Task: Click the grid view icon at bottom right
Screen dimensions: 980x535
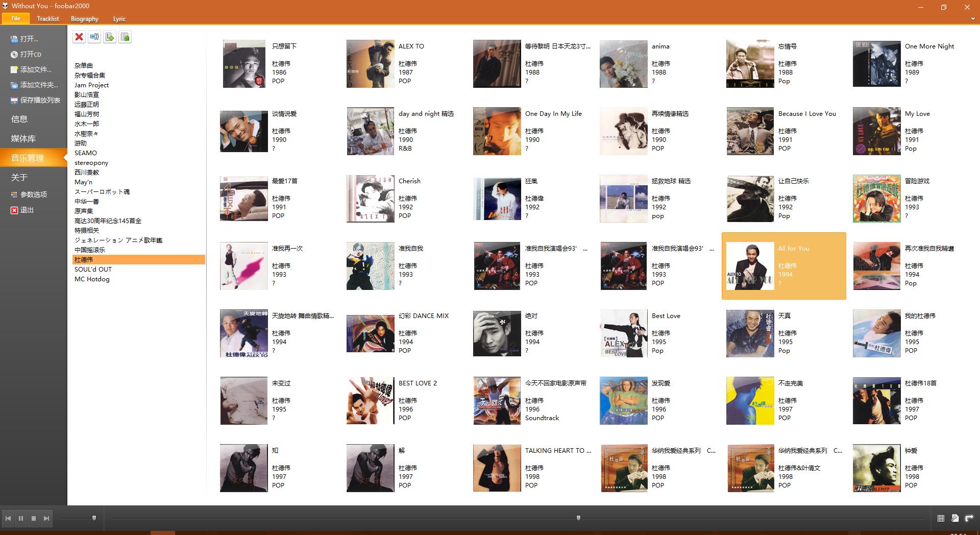Action: [x=941, y=518]
